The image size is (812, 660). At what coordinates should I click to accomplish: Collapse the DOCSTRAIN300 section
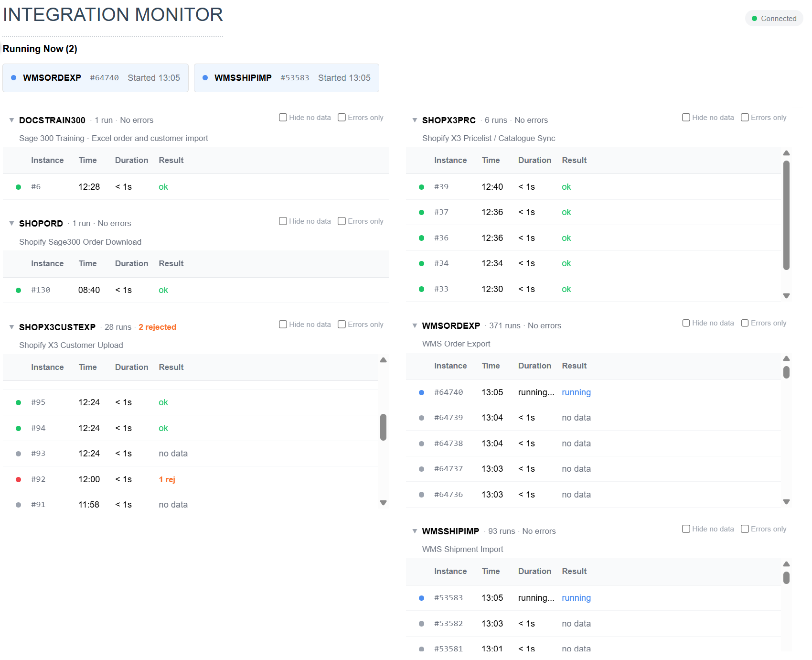coord(11,120)
